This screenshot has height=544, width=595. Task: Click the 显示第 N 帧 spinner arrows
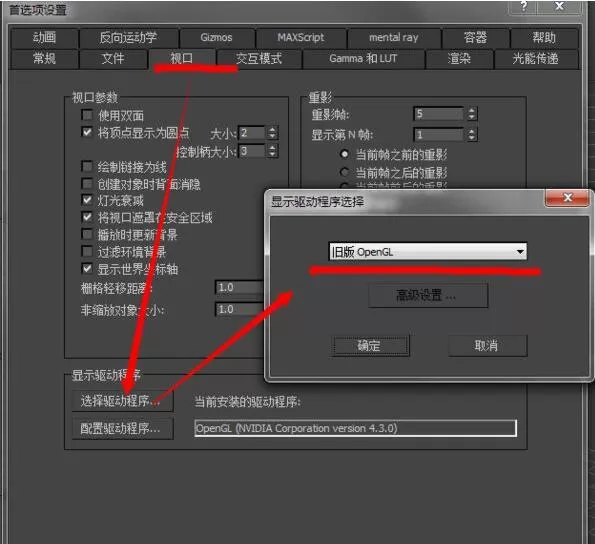472,135
